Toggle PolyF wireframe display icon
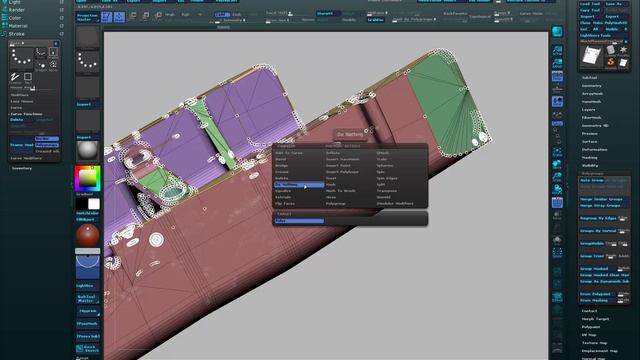 557,202
